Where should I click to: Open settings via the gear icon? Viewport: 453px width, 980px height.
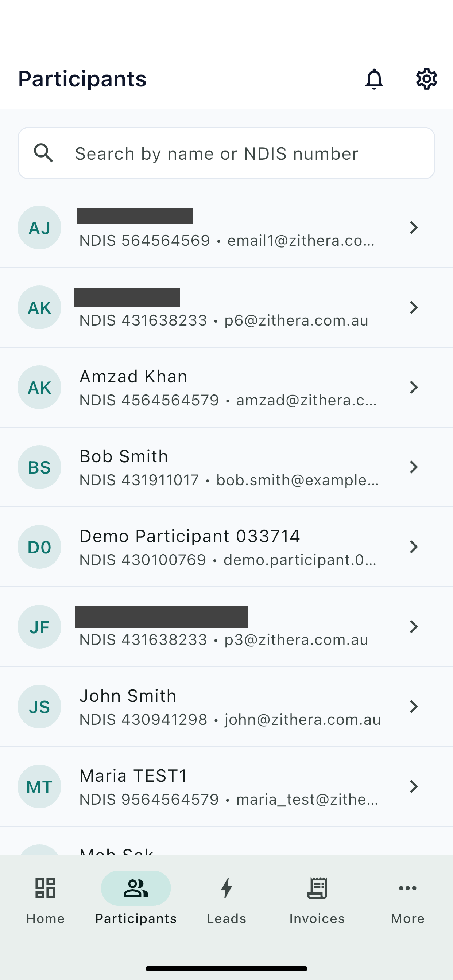426,79
